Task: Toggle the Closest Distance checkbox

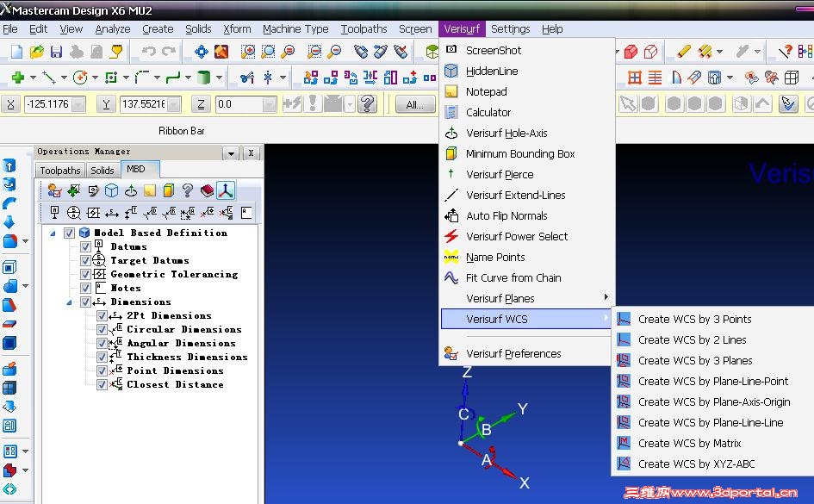Action: coord(102,384)
